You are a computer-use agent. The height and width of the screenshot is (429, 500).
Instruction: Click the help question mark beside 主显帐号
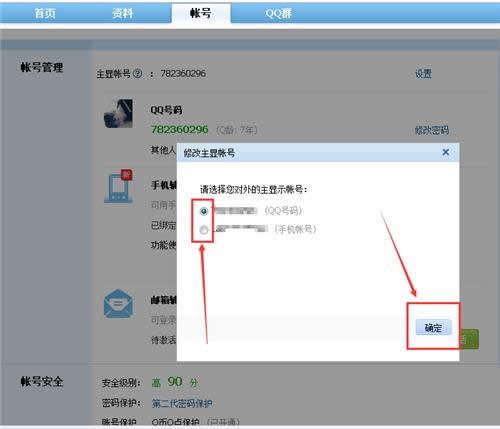(x=137, y=73)
